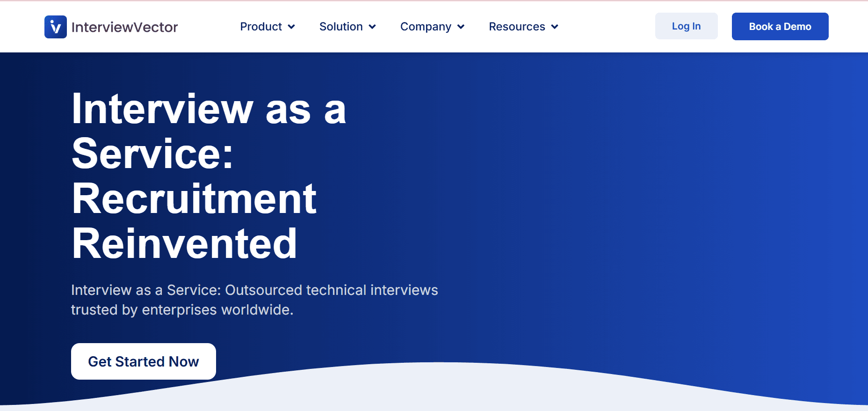Viewport: 868px width, 411px height.
Task: Click the InterviewVector wordmark text
Action: [124, 27]
